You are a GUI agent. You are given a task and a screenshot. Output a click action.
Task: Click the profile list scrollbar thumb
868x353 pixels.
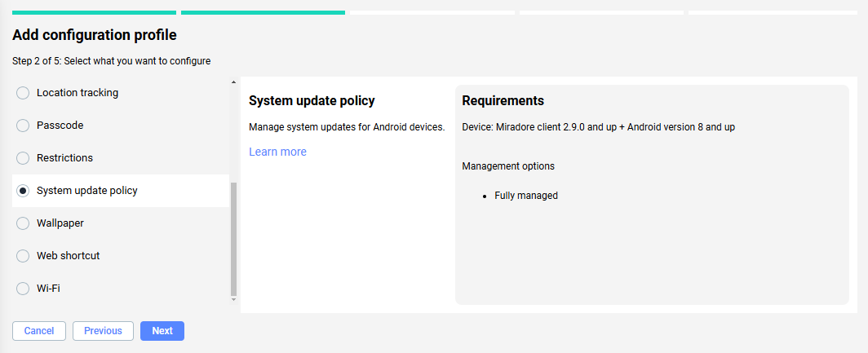point(234,238)
